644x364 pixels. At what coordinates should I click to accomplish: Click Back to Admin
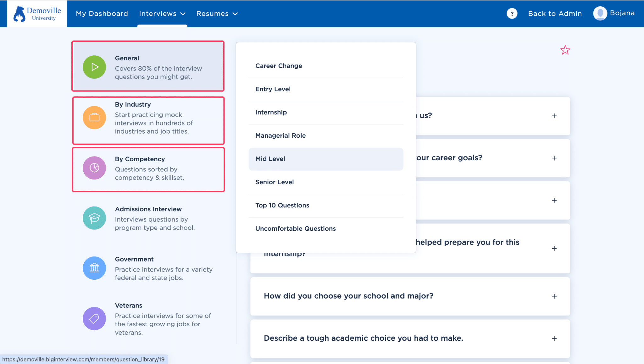coord(555,14)
